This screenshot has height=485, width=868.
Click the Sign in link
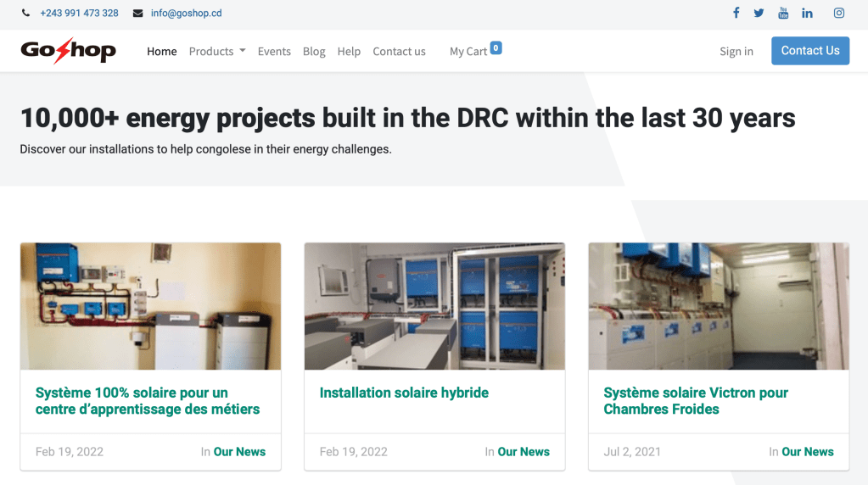point(736,51)
